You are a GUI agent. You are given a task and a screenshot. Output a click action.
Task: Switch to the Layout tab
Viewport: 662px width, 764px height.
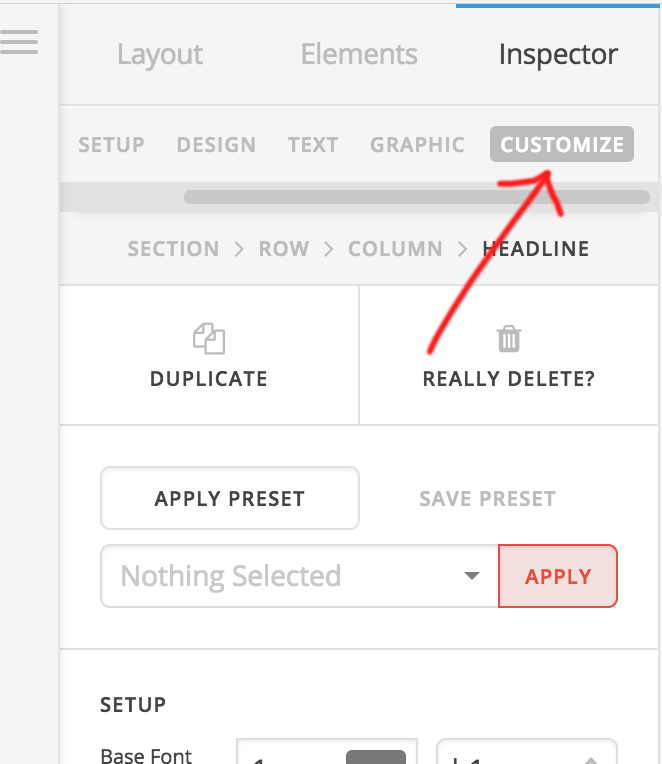coord(160,54)
